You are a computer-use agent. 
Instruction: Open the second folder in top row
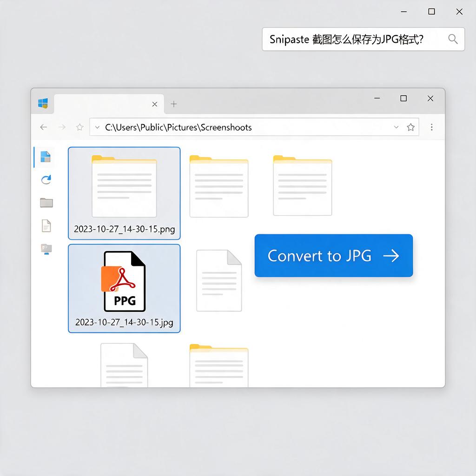tap(219, 186)
